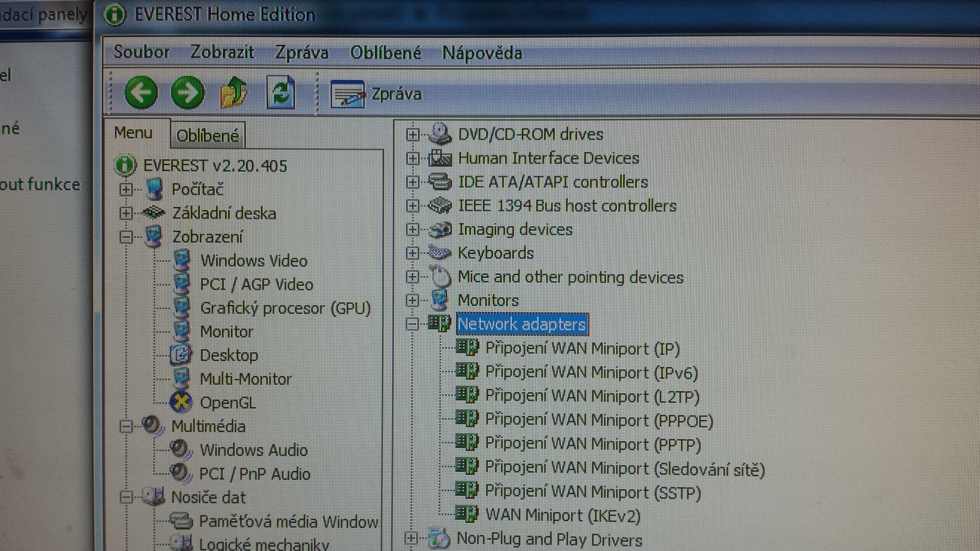Click the yellow OpenGL icon

[x=181, y=402]
